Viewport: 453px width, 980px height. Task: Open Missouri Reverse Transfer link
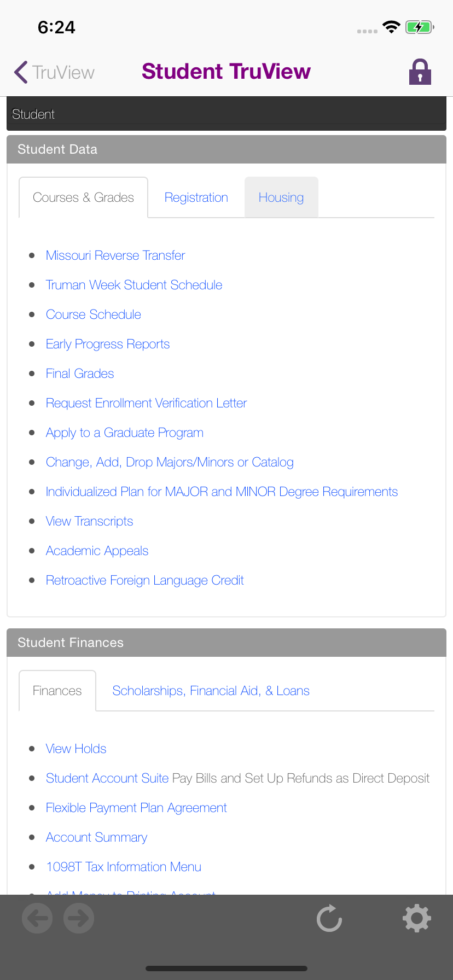pos(115,255)
